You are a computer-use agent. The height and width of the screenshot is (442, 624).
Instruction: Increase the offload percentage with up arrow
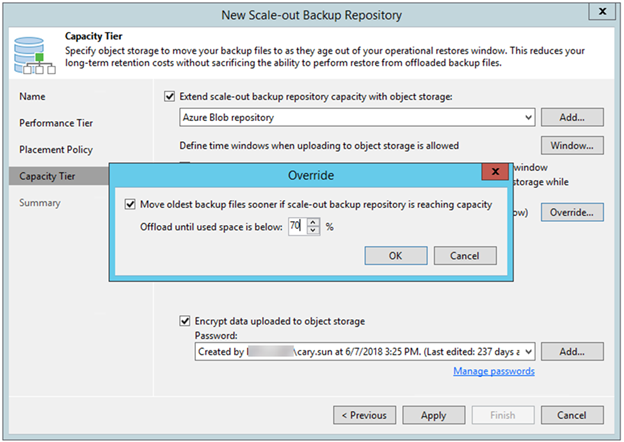pyautogui.click(x=313, y=222)
